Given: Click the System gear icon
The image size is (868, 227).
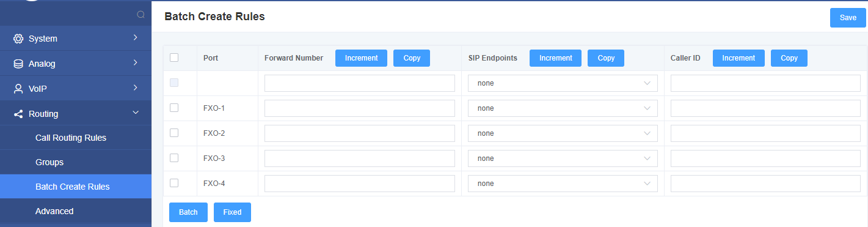Looking at the screenshot, I should tap(18, 39).
